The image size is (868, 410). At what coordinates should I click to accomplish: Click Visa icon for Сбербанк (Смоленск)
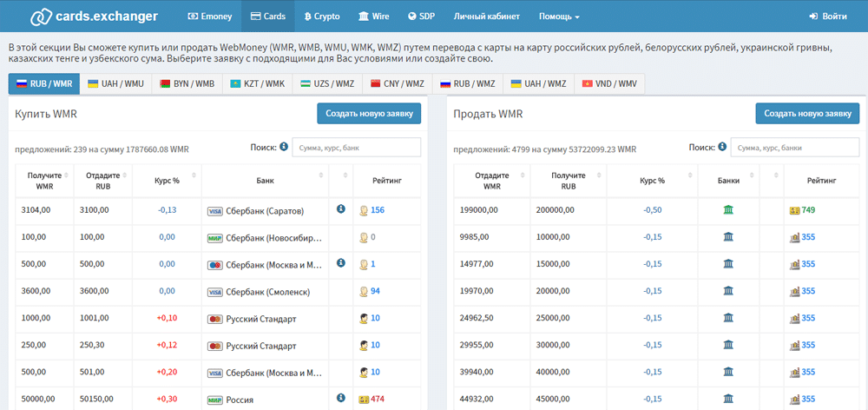coord(214,292)
